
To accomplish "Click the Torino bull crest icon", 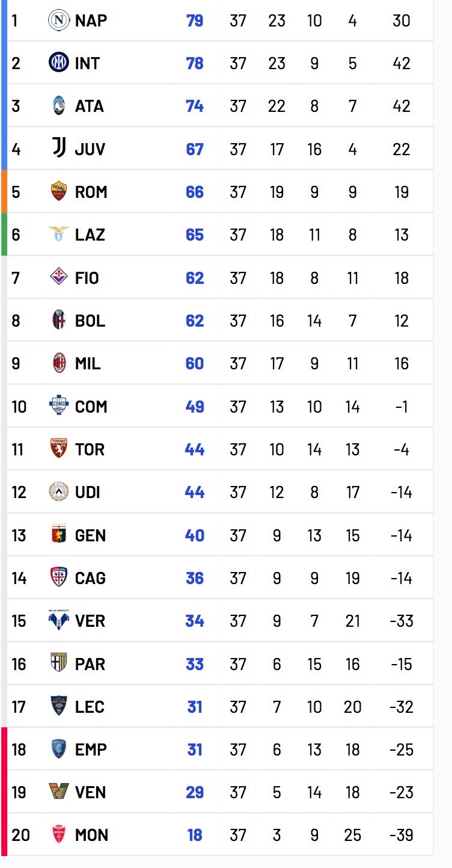I will [x=59, y=449].
